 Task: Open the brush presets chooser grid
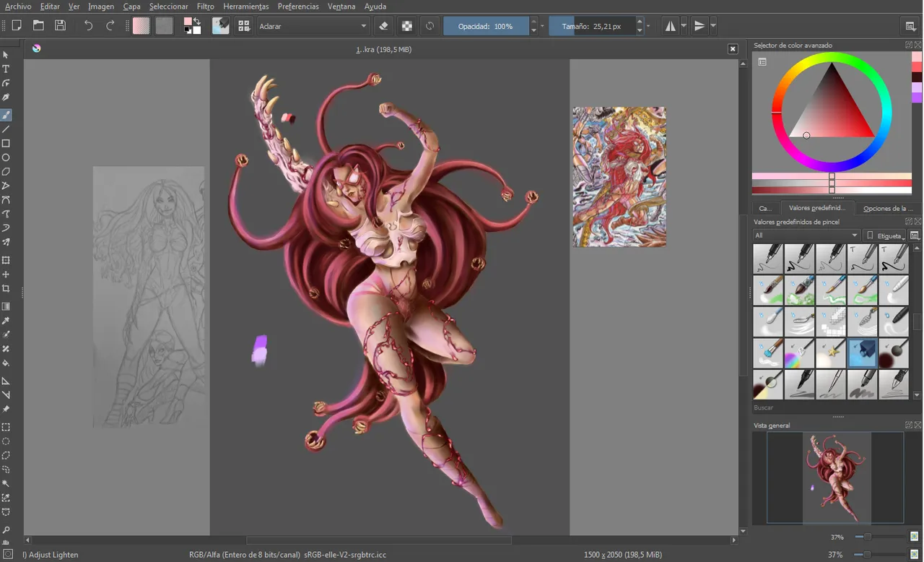244,25
